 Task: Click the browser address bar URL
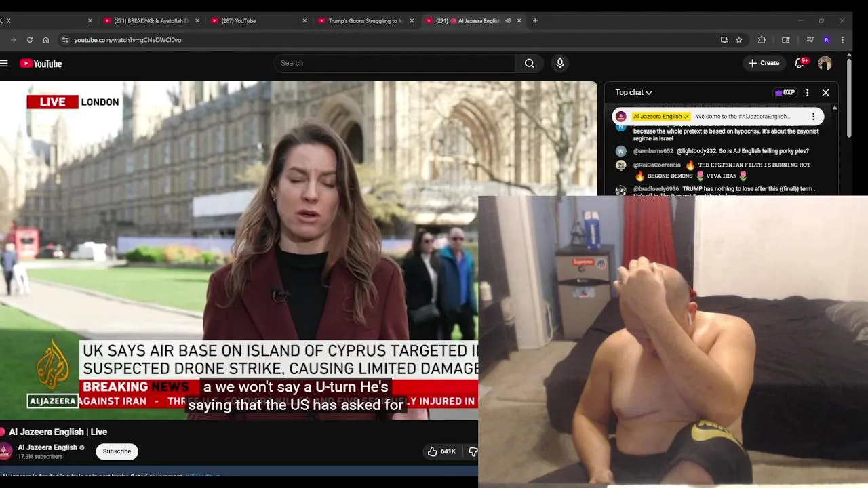(127, 40)
